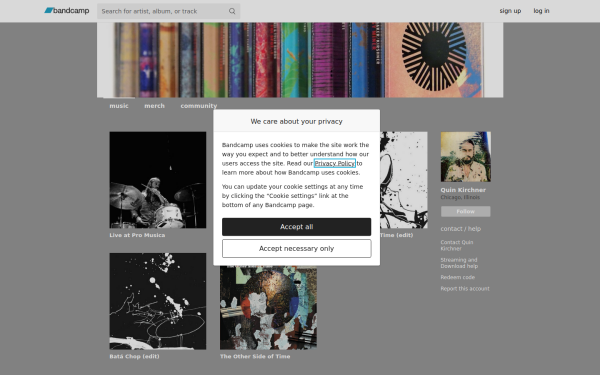Click Quin Kirchner's profile photo

[466, 157]
